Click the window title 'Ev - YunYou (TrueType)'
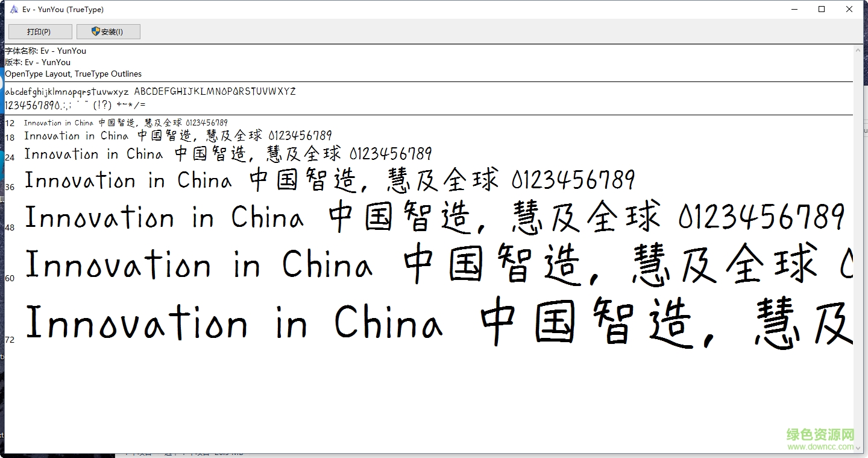Viewport: 868px width, 458px height. [63, 9]
